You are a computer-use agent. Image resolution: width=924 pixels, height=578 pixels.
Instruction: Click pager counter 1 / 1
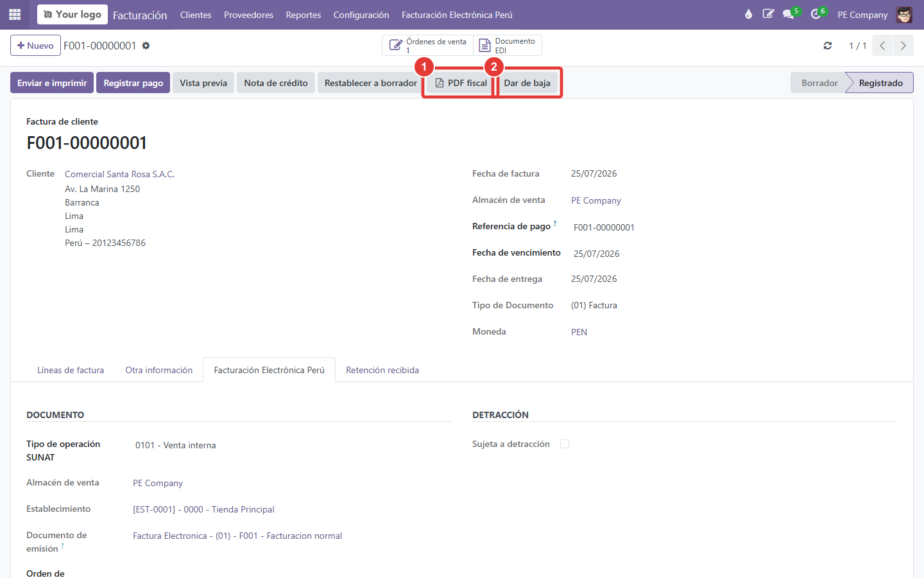tap(858, 46)
